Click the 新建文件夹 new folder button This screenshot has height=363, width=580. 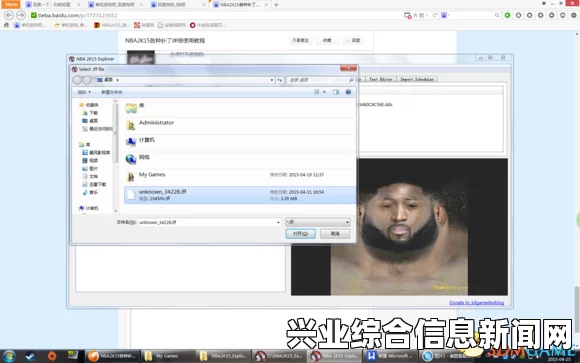[x=112, y=92]
